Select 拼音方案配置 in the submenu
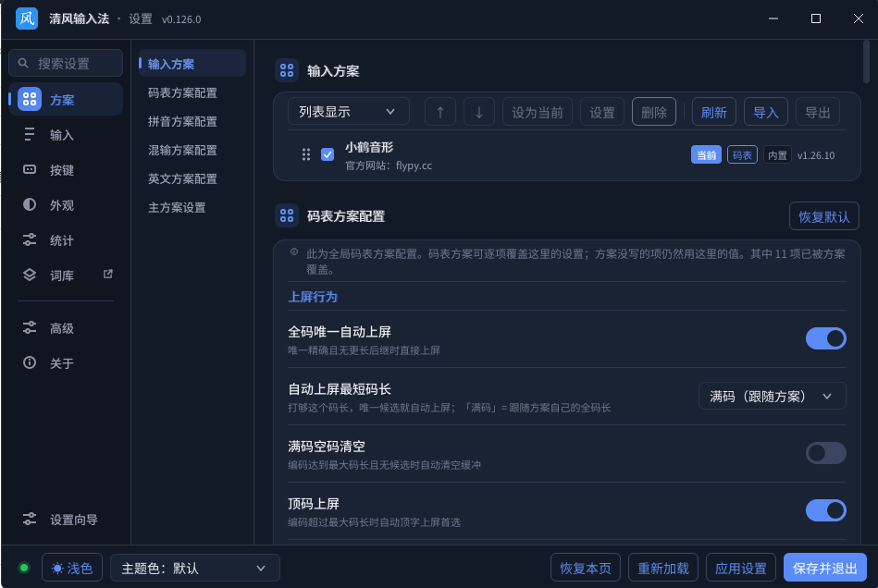Screen dimensions: 878x588 (182, 121)
